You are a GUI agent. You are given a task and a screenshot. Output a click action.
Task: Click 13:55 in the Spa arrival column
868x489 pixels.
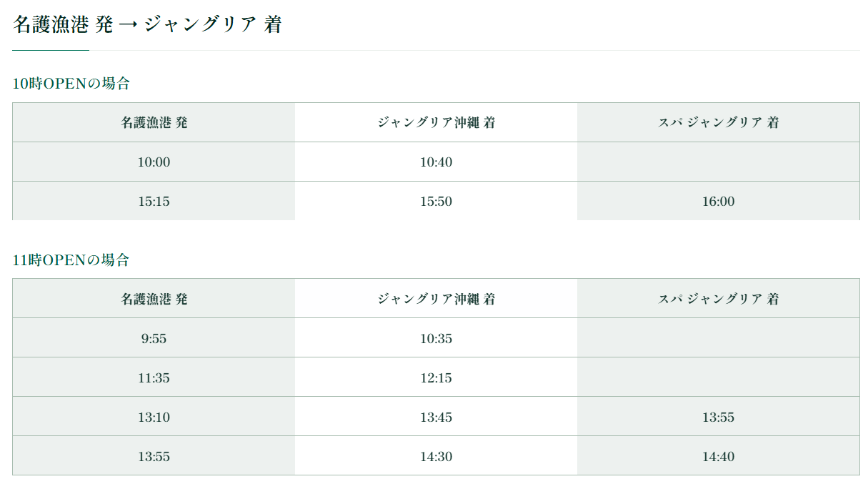pyautogui.click(x=718, y=418)
